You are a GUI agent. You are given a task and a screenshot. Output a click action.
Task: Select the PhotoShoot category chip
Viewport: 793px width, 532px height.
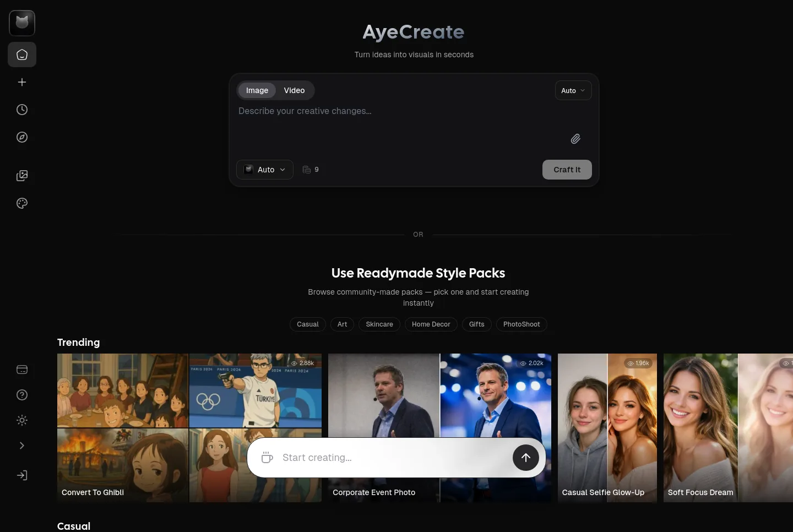[522, 324]
